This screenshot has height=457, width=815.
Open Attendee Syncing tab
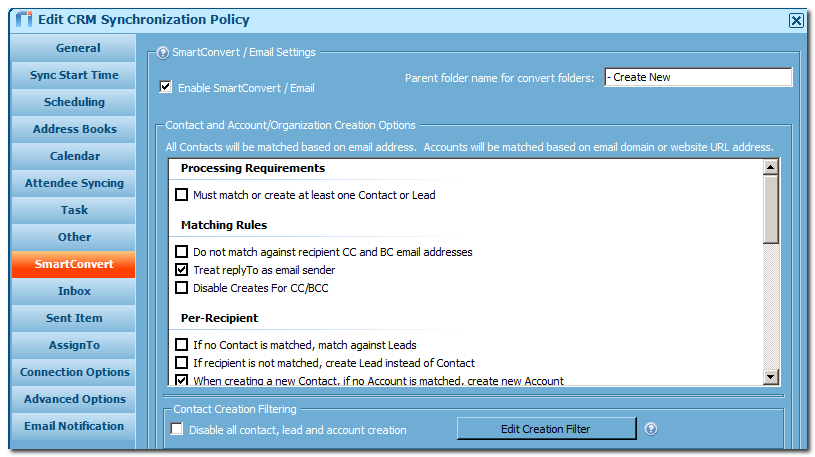(74, 183)
